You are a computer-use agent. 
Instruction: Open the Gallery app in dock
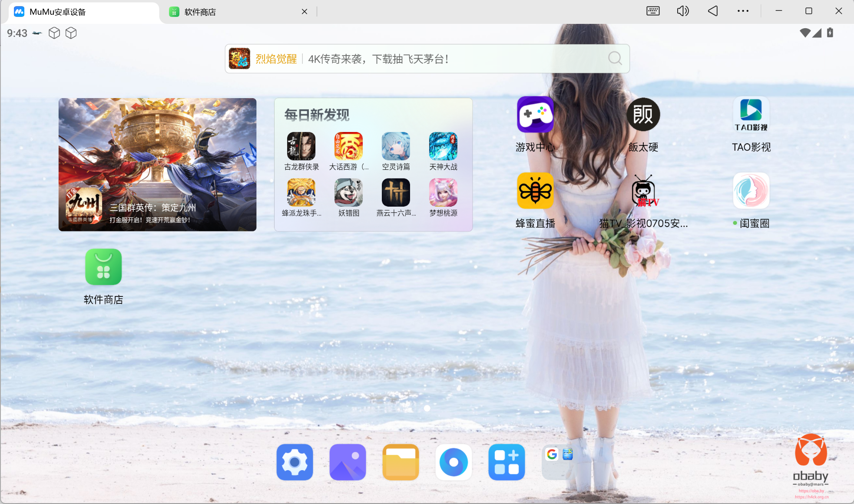(x=348, y=462)
